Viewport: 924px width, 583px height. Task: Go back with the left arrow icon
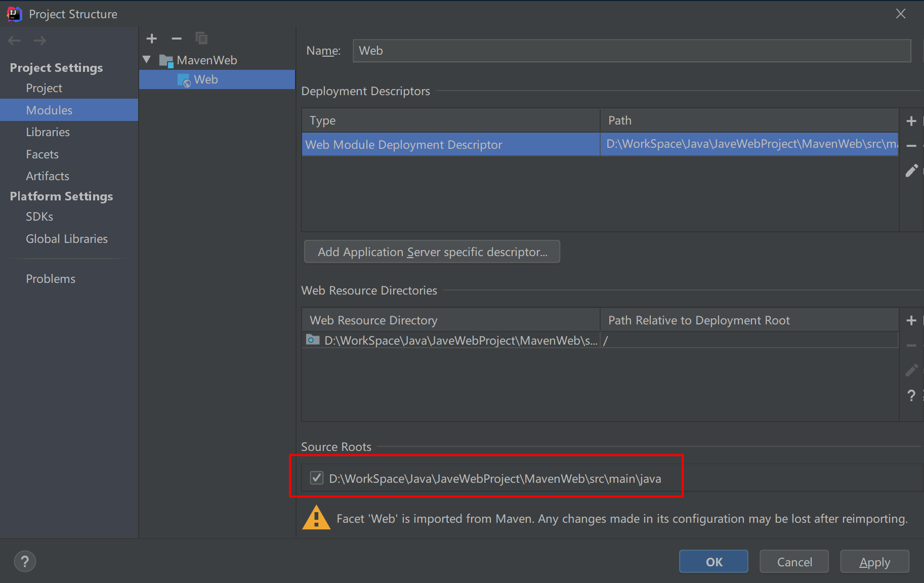click(14, 40)
